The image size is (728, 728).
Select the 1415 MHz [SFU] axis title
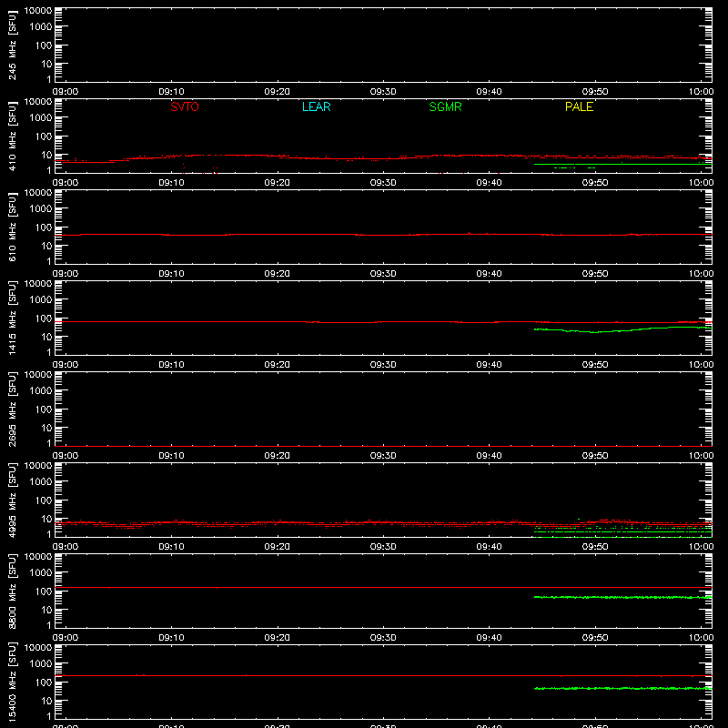(12, 318)
